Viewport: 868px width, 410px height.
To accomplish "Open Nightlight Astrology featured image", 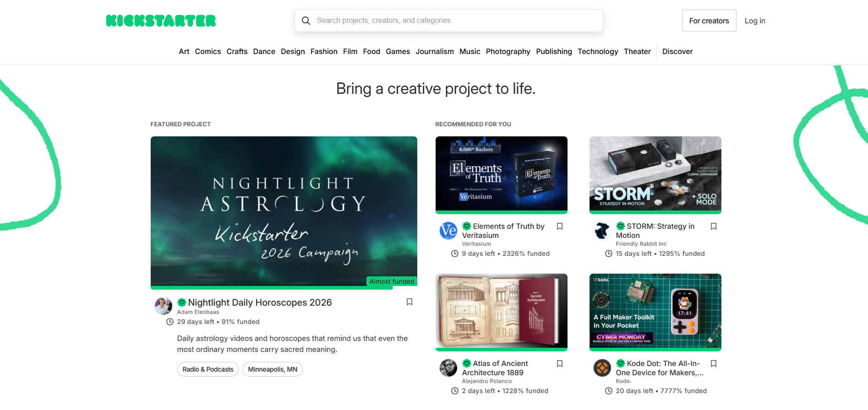I will point(284,211).
